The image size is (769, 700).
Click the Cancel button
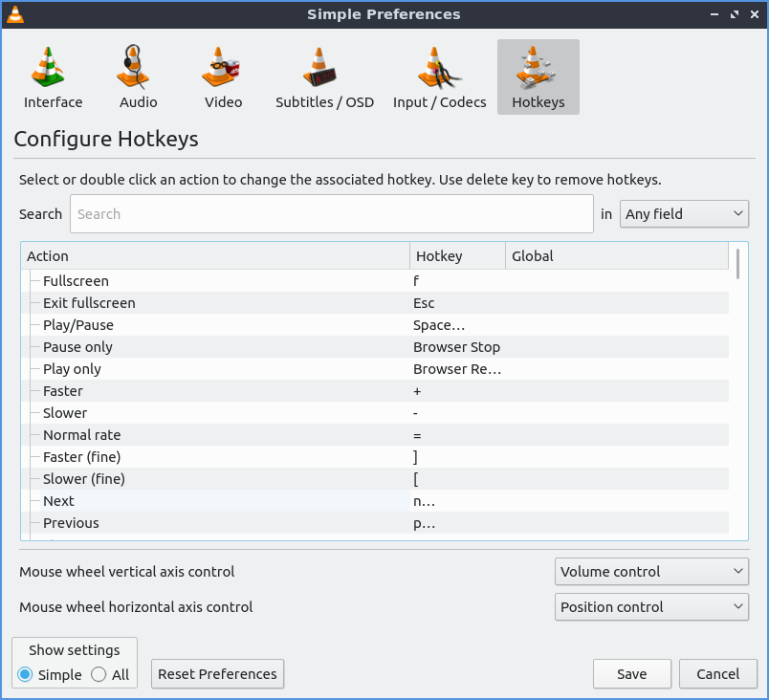coord(717,674)
